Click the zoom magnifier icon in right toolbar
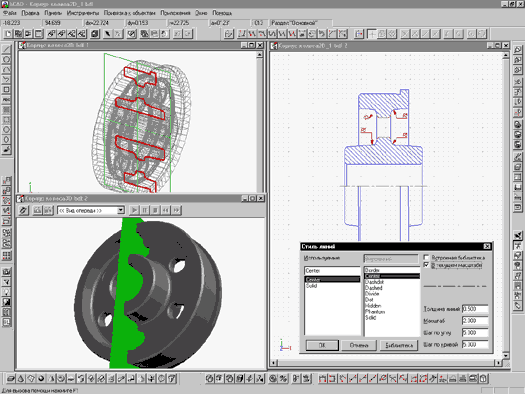The image size is (525, 394). pyautogui.click(x=517, y=50)
